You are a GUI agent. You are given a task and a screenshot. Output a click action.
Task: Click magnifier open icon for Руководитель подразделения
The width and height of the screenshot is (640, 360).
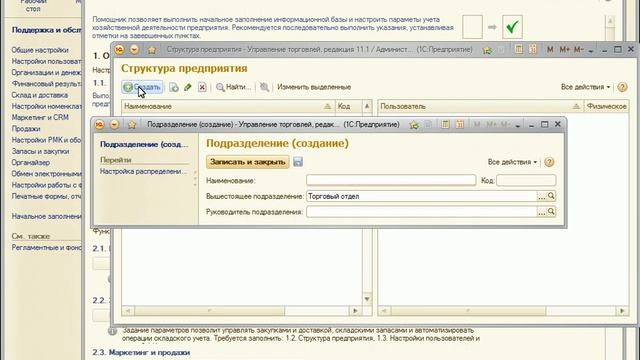click(551, 211)
